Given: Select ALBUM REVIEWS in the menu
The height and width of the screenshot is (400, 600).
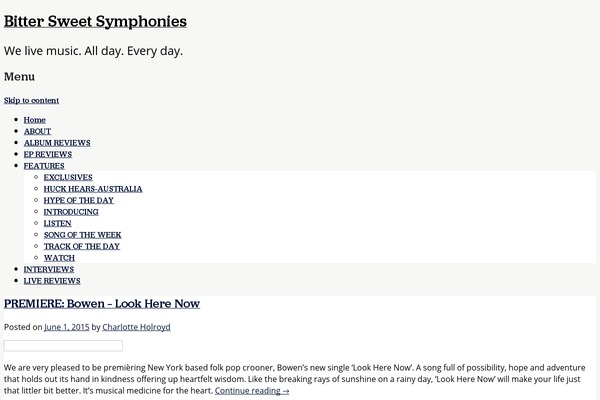Looking at the screenshot, I should point(57,143).
